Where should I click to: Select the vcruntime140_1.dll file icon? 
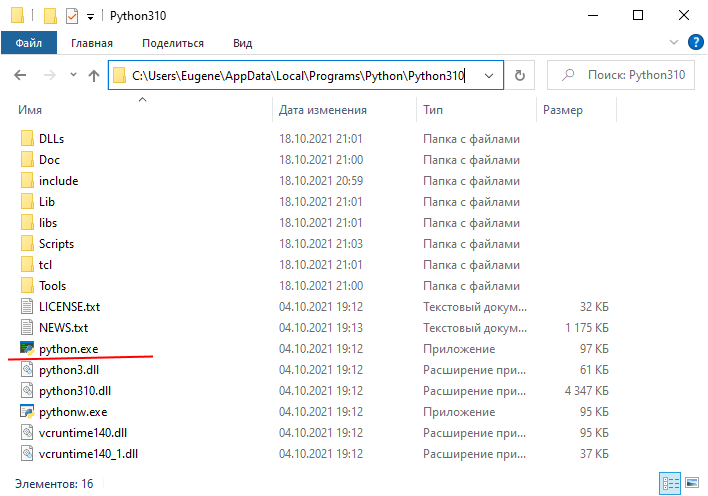pyautogui.click(x=27, y=454)
